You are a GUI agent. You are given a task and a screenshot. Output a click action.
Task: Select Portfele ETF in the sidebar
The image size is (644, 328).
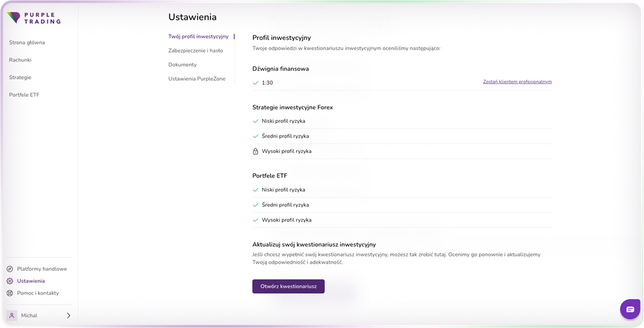pos(24,95)
